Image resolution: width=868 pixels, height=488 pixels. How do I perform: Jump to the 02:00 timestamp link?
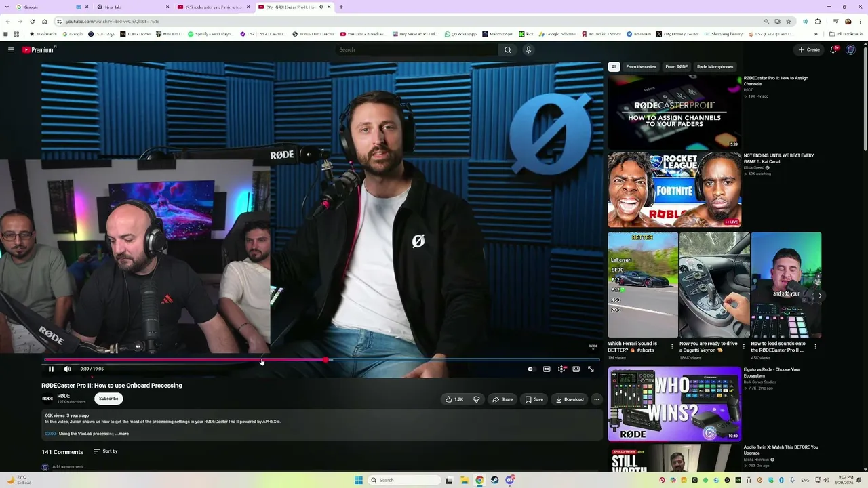tap(50, 434)
